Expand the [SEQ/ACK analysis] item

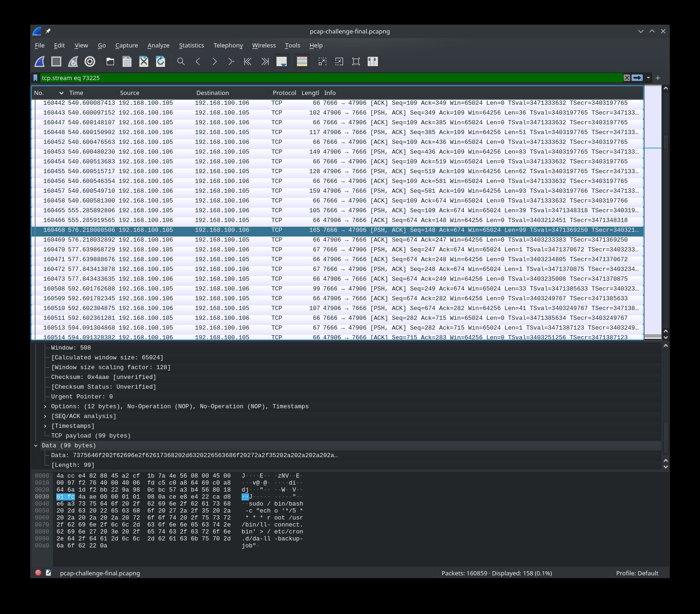click(45, 416)
